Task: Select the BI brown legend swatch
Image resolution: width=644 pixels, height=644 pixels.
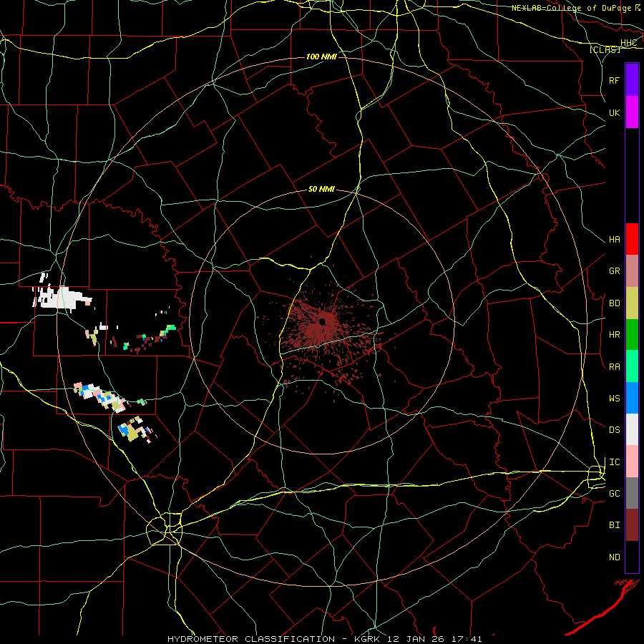Action: [632, 525]
